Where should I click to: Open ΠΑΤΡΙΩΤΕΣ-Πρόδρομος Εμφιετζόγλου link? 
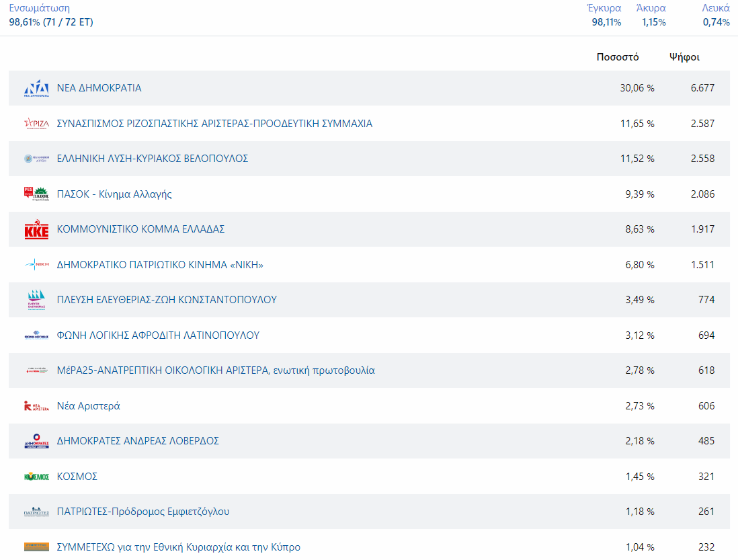143,512
